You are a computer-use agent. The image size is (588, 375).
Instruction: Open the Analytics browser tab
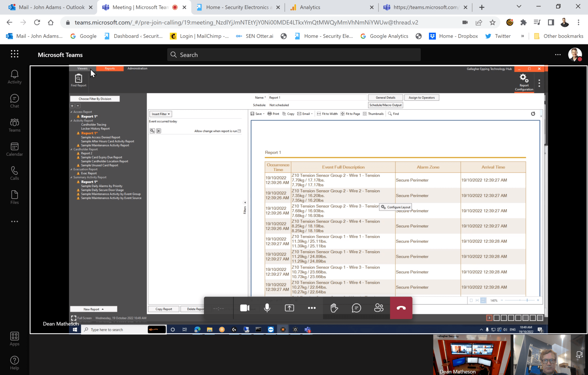pos(309,7)
